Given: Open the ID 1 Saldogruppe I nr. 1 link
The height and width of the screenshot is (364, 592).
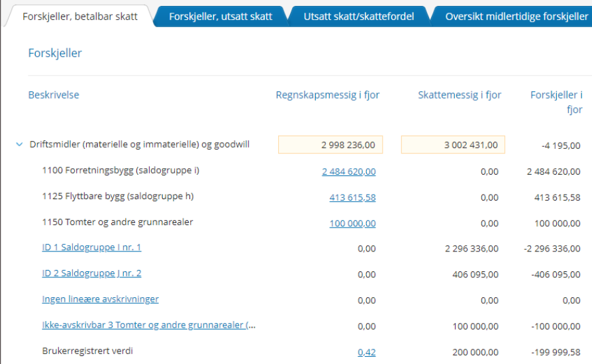Looking at the screenshot, I should click(x=91, y=248).
